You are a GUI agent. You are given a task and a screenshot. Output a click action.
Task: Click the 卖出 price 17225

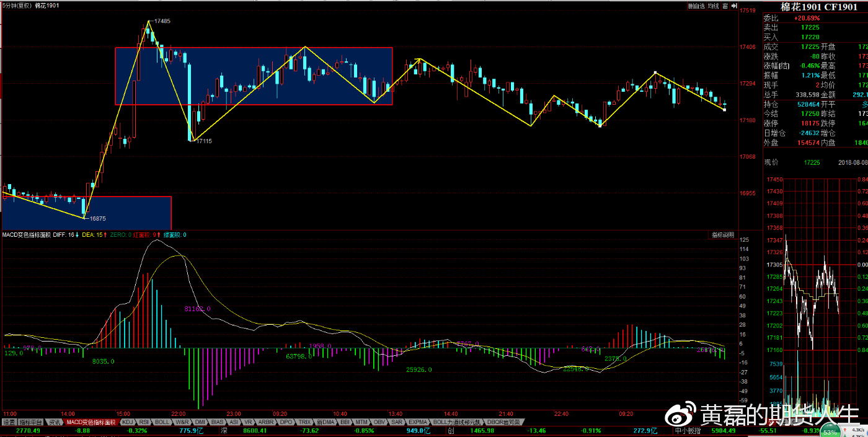pyautogui.click(x=810, y=27)
